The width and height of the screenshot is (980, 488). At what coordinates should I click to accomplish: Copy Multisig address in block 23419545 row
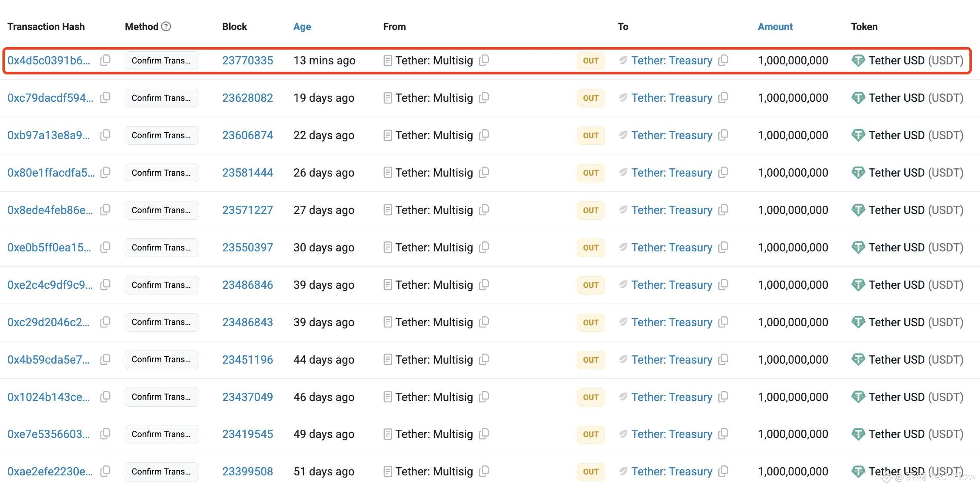pos(484,434)
